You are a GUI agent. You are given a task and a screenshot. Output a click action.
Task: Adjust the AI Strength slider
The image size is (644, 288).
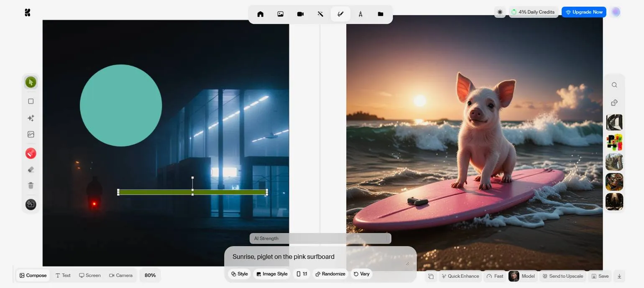[x=320, y=238]
